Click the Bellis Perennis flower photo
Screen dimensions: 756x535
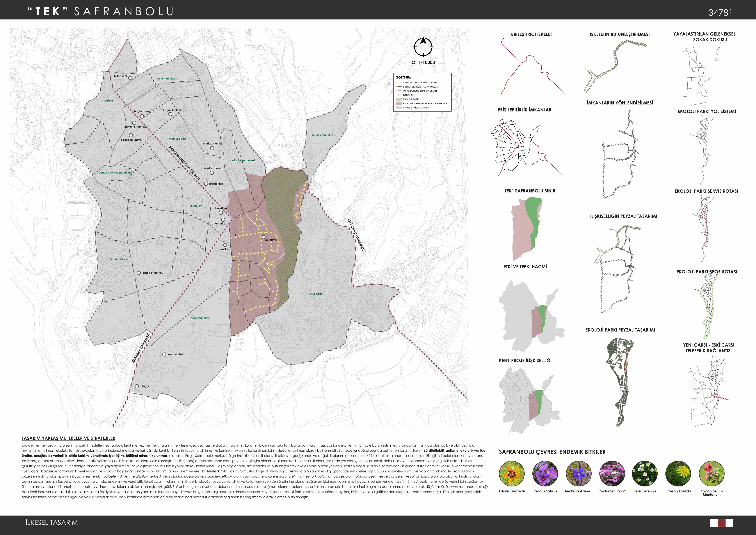(645, 474)
